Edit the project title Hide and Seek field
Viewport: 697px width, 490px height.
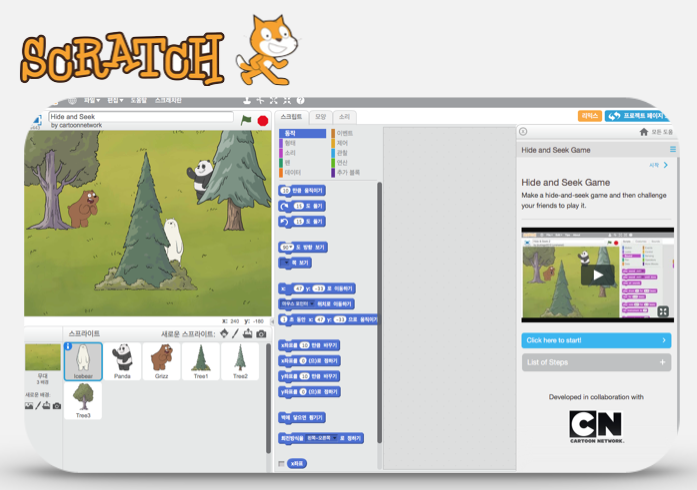click(x=141, y=116)
